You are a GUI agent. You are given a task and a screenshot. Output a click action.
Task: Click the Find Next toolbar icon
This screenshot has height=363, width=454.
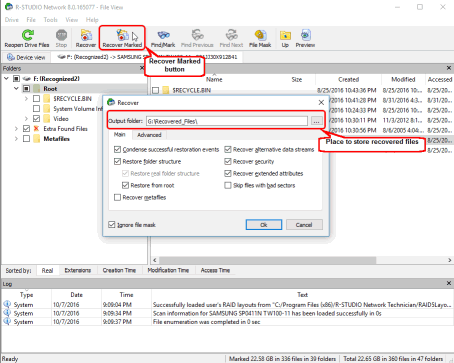point(231,35)
